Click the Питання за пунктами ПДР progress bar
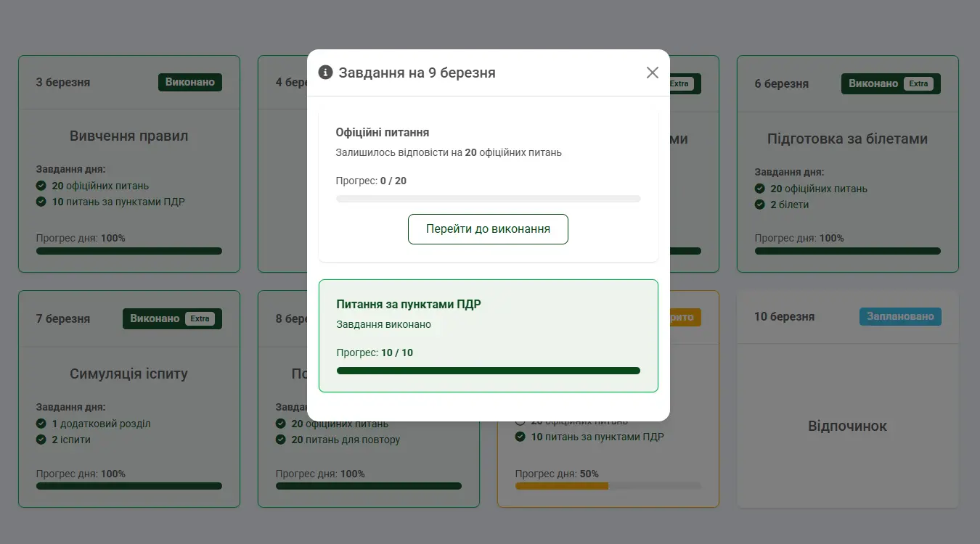This screenshot has height=544, width=980. (x=488, y=371)
